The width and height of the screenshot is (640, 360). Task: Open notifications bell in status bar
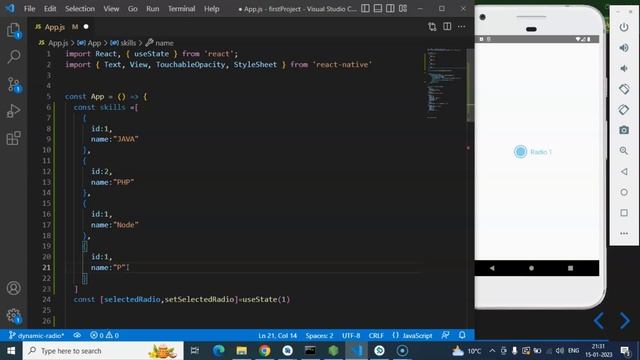click(x=462, y=336)
